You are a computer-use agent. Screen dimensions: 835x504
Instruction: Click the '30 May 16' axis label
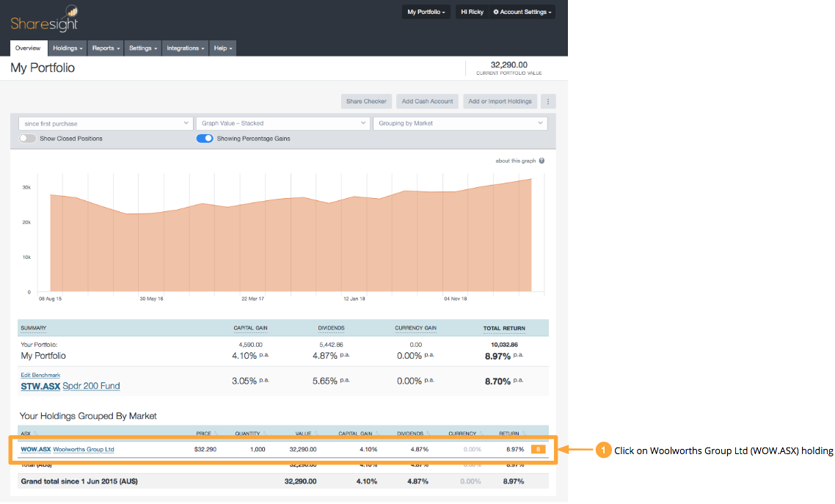click(151, 299)
